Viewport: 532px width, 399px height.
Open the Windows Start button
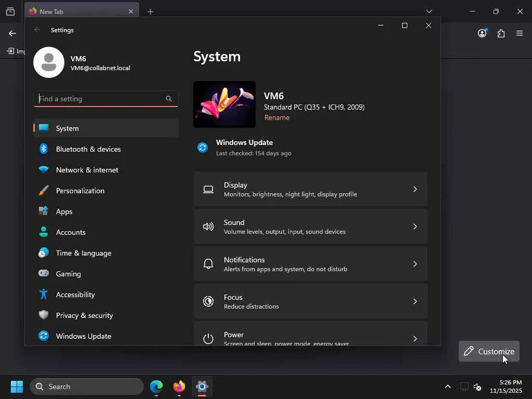pyautogui.click(x=17, y=387)
